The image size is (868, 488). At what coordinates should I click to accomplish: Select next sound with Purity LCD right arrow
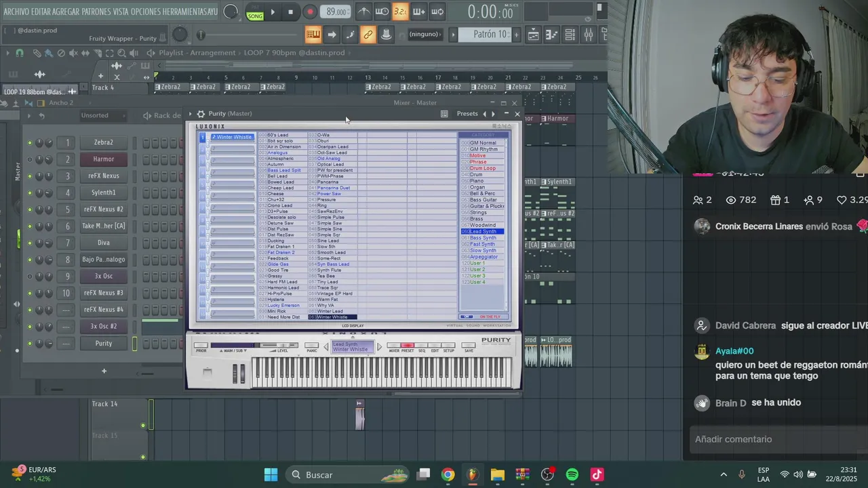[x=379, y=346]
